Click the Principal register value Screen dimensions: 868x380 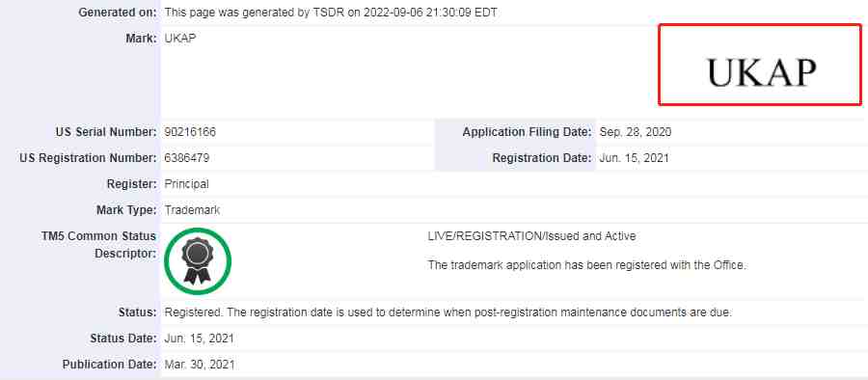point(186,184)
